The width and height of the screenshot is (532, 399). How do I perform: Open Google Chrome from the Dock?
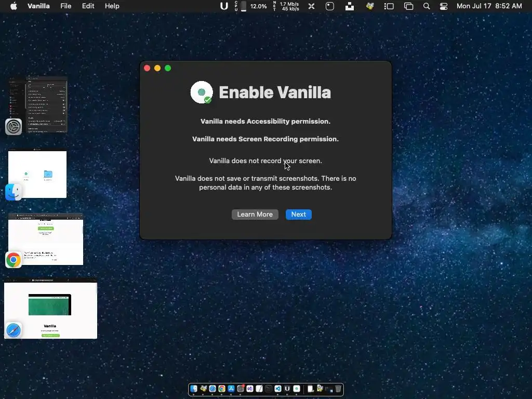tap(222, 389)
